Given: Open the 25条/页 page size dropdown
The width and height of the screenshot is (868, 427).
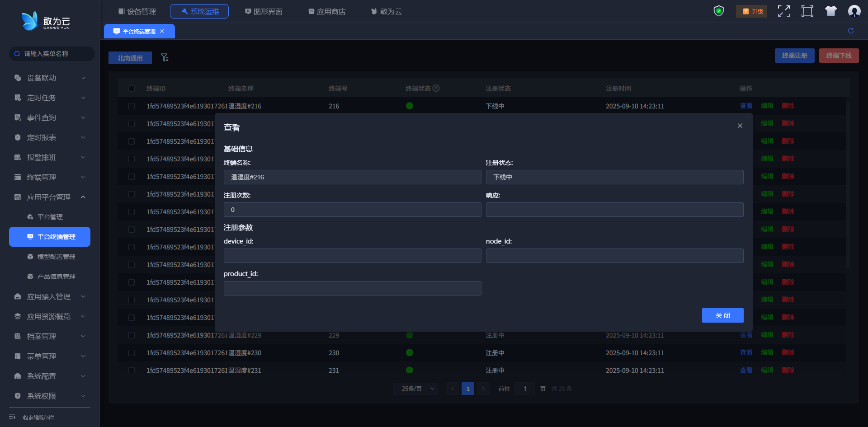Looking at the screenshot, I should [x=415, y=389].
